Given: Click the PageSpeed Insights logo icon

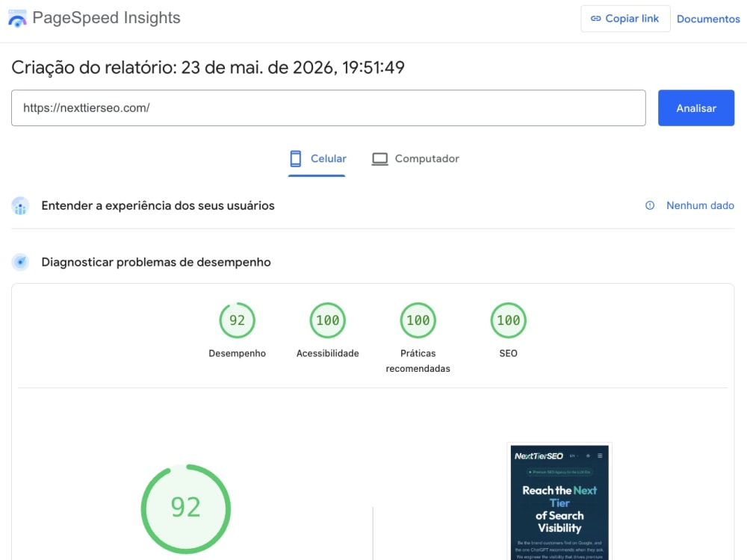Looking at the screenshot, I should pos(17,18).
